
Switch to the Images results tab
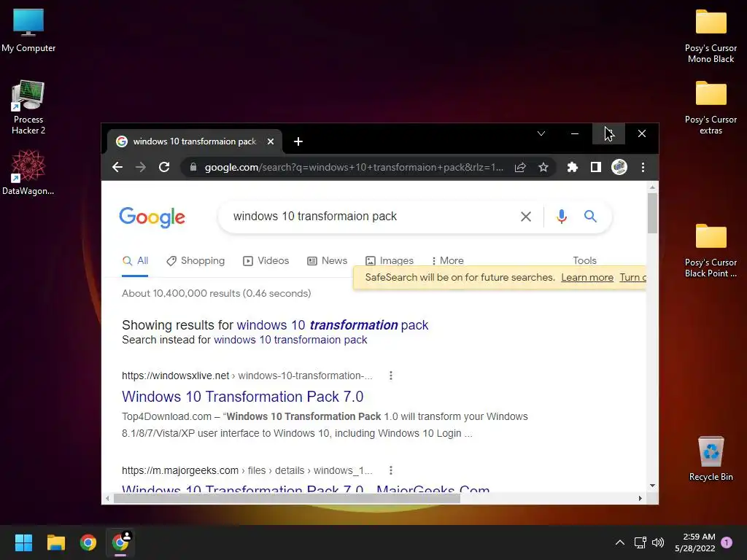click(390, 260)
